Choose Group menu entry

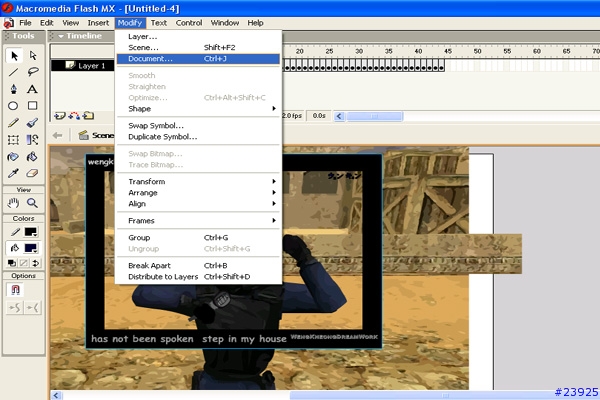coord(198,237)
